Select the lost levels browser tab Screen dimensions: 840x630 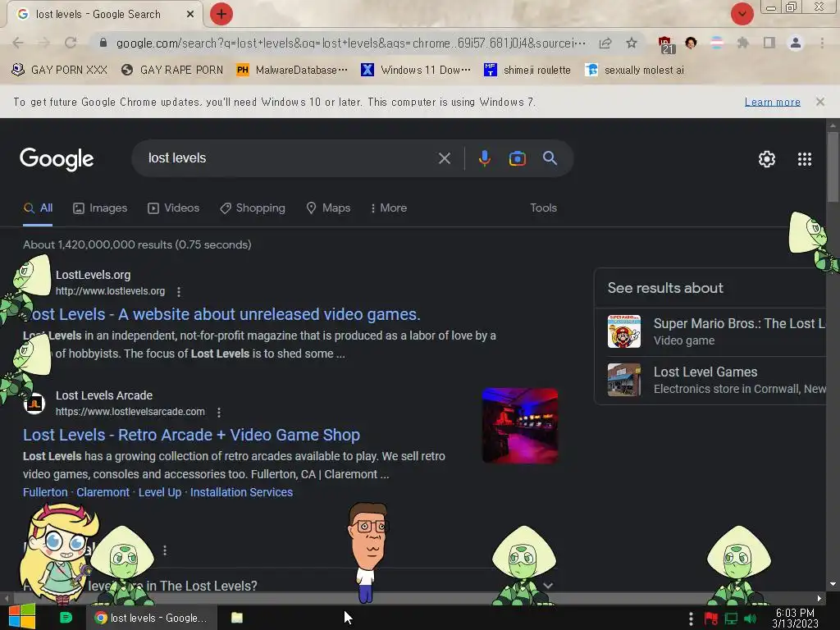pos(104,15)
